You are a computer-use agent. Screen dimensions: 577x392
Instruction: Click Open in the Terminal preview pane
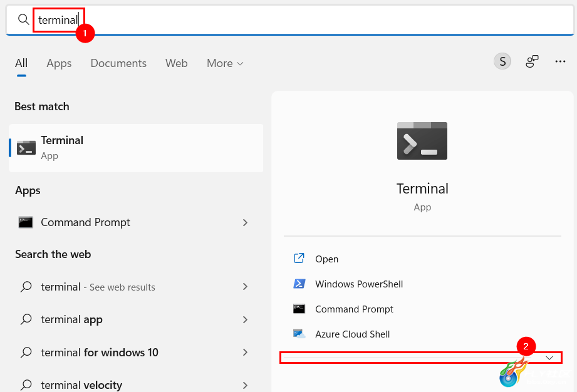click(422, 259)
